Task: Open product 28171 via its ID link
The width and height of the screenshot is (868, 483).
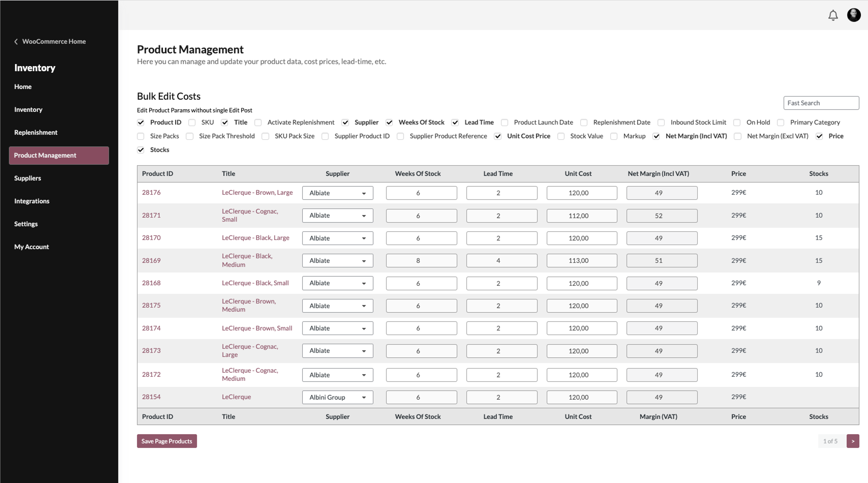Action: pyautogui.click(x=151, y=215)
